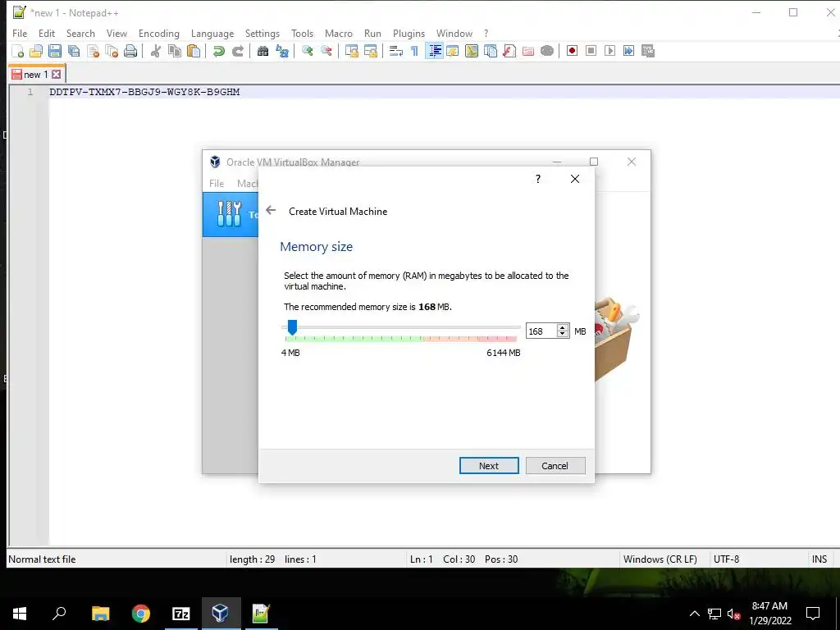Toggle the Indent Guide toolbar icon
The width and height of the screenshot is (840, 630).
434,51
